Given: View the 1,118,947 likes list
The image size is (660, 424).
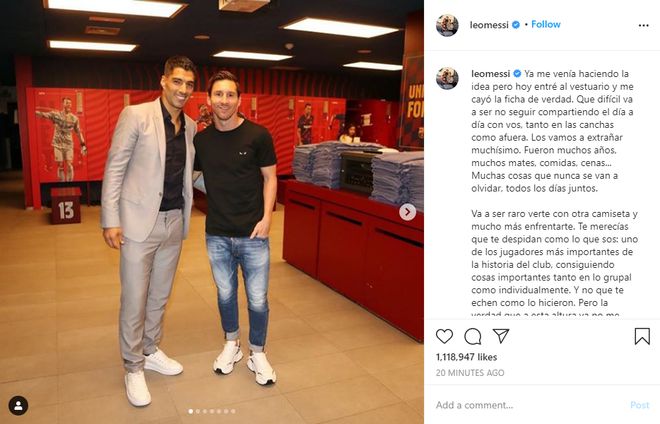Looking at the screenshot, I should click(466, 357).
